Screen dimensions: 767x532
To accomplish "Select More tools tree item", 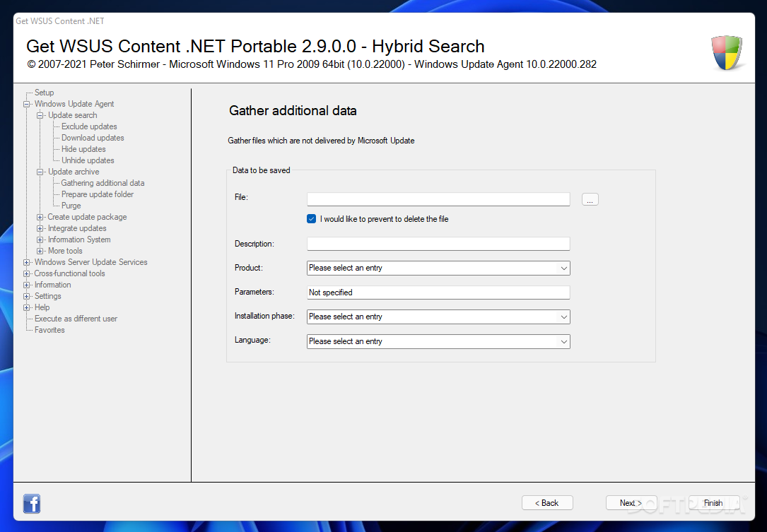I will [x=65, y=250].
